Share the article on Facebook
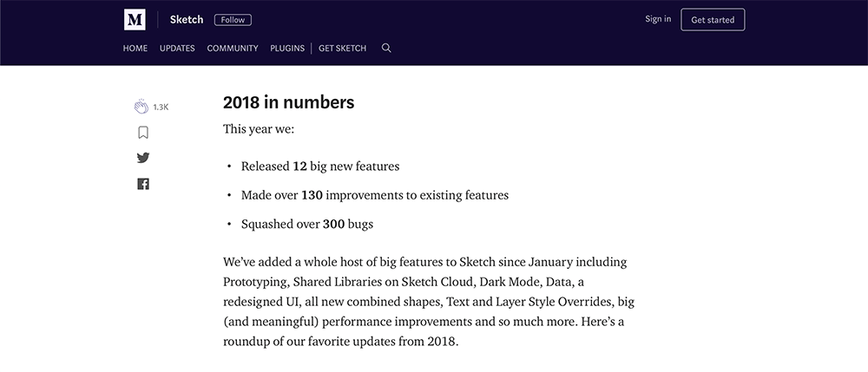868x372 pixels. coord(143,184)
